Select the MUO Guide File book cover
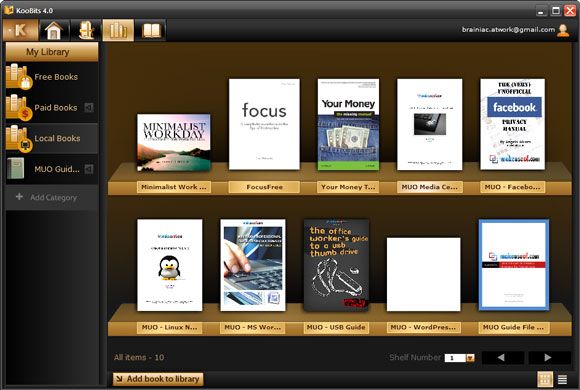 (x=514, y=265)
